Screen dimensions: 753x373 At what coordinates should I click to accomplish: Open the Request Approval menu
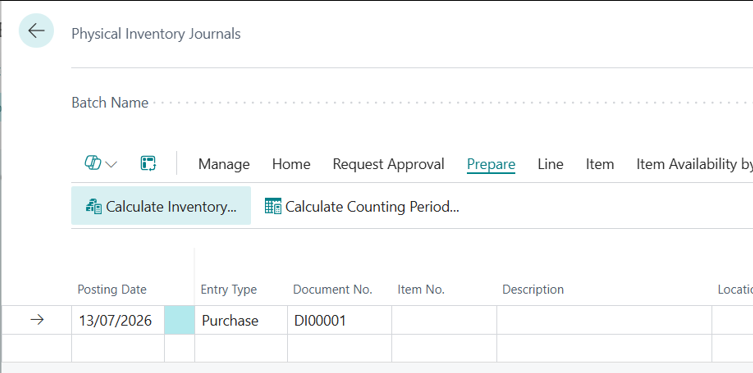coord(389,164)
